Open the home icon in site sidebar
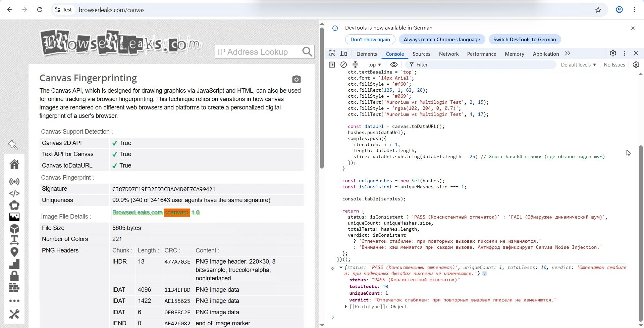644x328 pixels. 14,164
